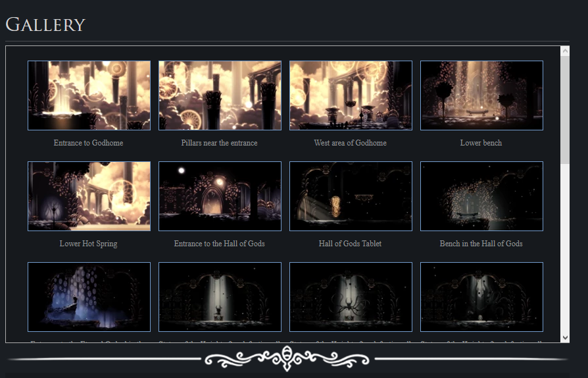Select the Lower Hot Spring image
This screenshot has width=588, height=378.
pos(89,196)
